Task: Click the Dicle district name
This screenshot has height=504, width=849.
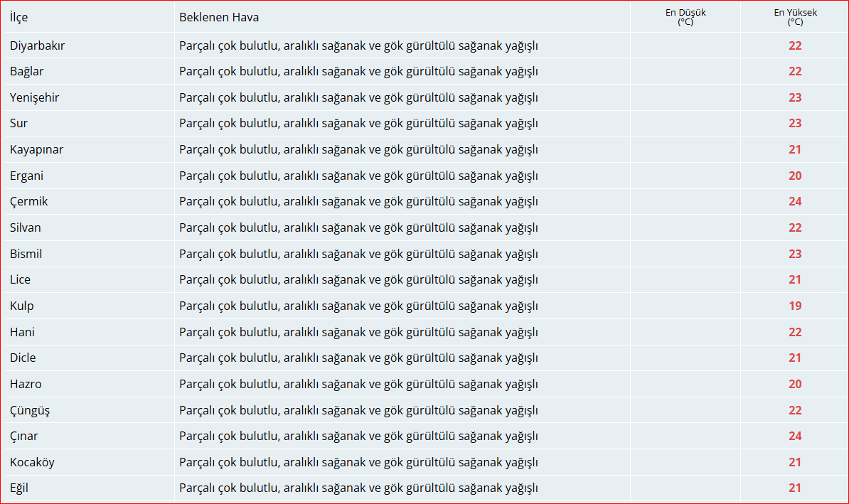Action: (x=23, y=358)
